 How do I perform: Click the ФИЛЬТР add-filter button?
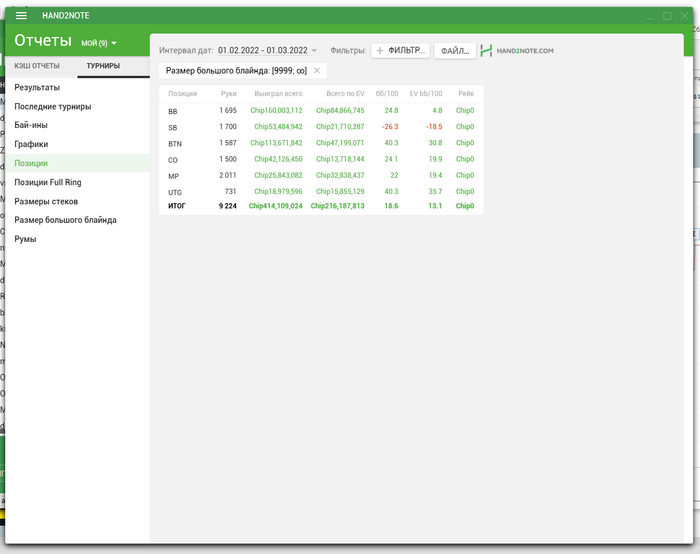(x=400, y=50)
